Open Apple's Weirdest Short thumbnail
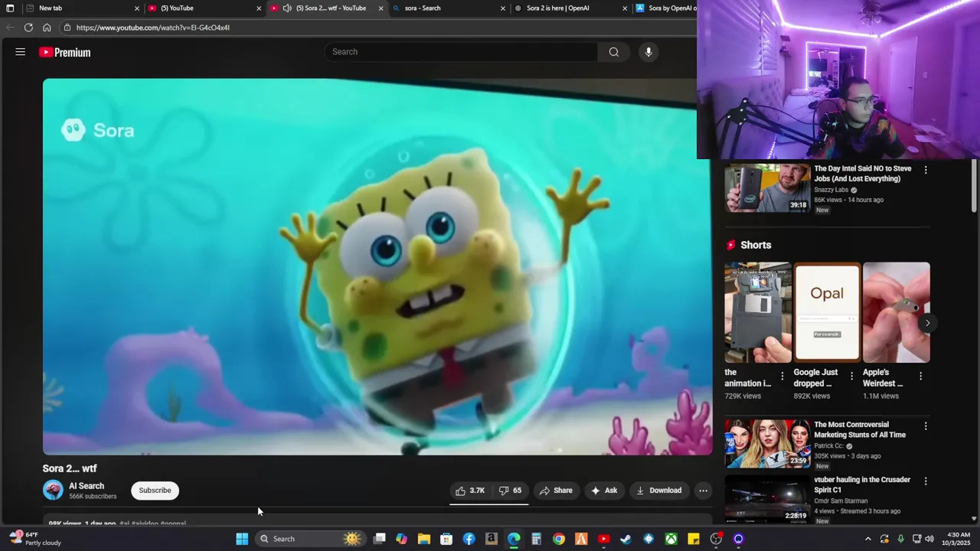Screen dimensions: 980x551 tap(896, 312)
